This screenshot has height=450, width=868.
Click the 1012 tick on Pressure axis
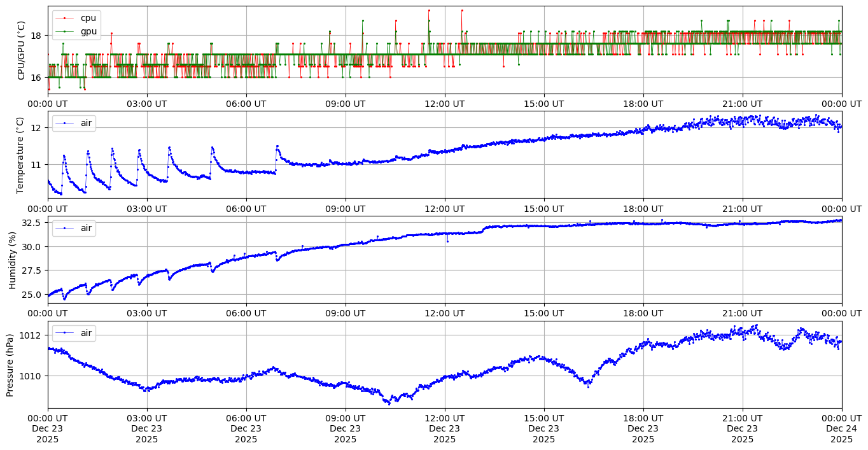tap(32, 335)
